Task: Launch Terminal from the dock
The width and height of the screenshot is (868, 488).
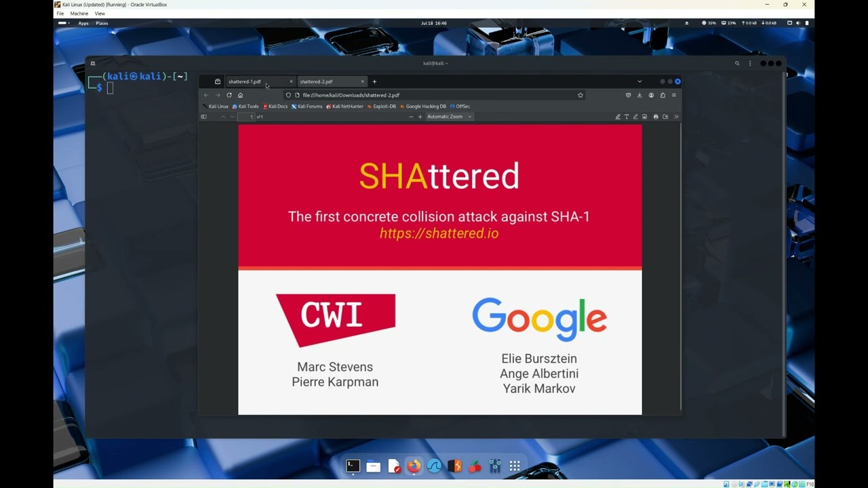Action: 353,466
